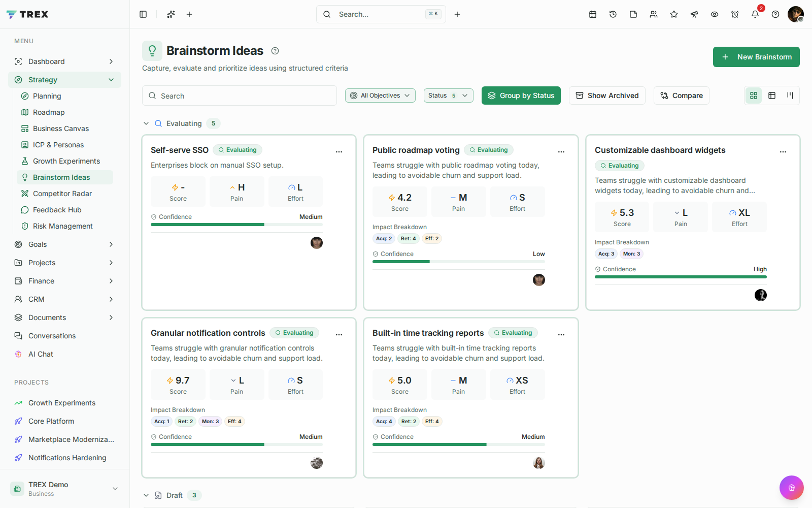The image size is (812, 508).
Task: Expand the CRM menu
Action: (65, 299)
